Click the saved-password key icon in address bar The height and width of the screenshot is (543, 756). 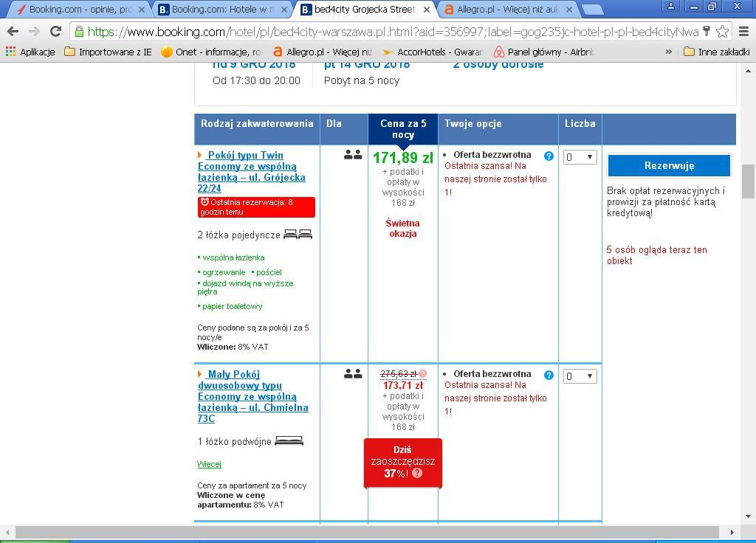coord(707,32)
